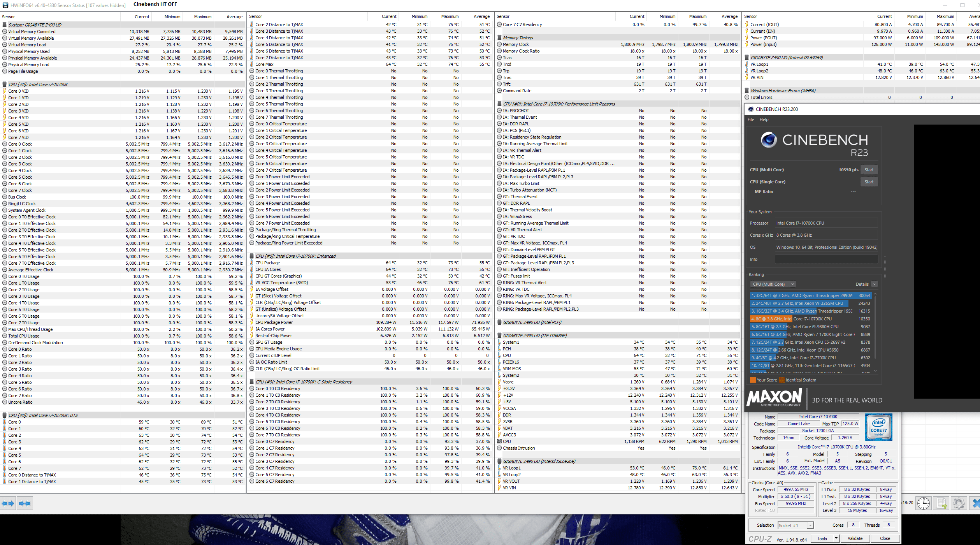Click the Memory Clock sensor icon

coord(499,44)
